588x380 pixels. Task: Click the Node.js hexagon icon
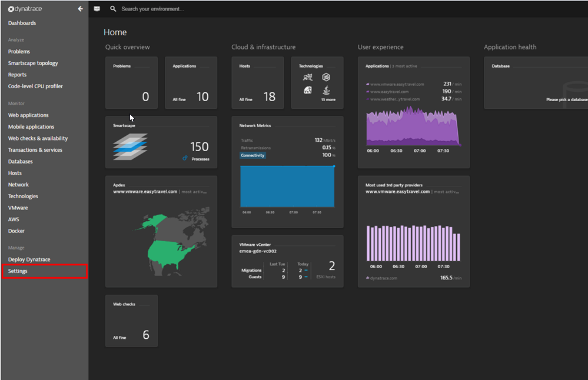point(326,77)
